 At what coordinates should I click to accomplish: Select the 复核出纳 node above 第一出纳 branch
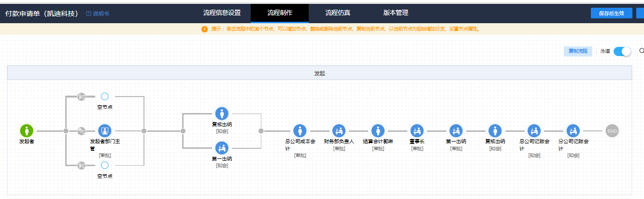coord(222,114)
